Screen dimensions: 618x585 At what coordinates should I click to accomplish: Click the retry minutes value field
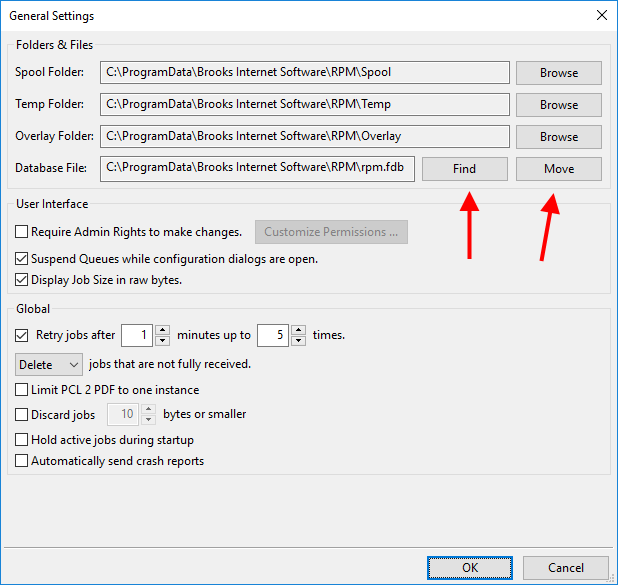pos(137,335)
